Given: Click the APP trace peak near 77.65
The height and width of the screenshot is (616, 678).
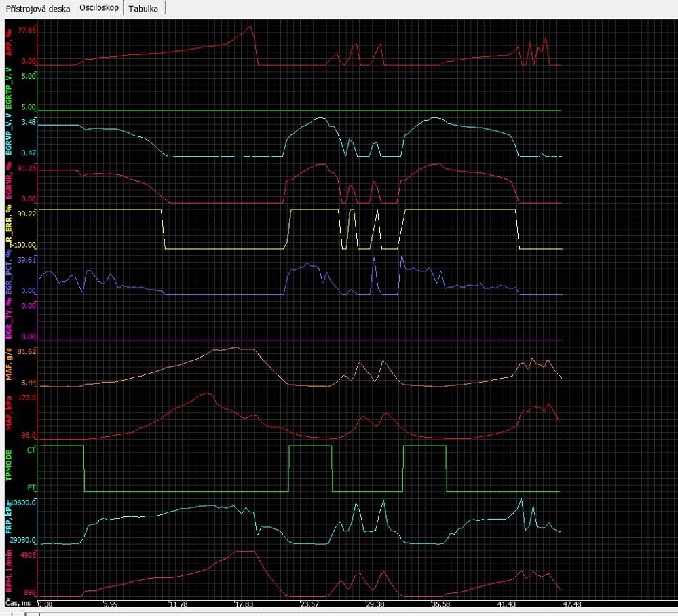Looking at the screenshot, I should (x=250, y=27).
